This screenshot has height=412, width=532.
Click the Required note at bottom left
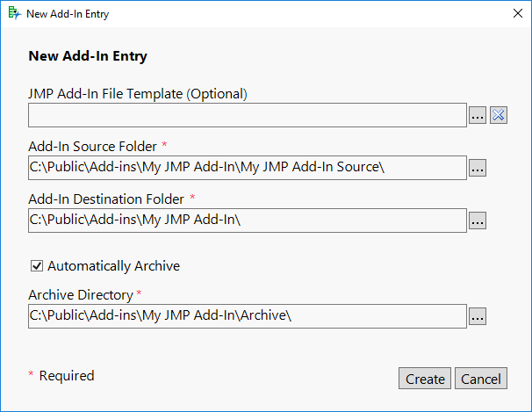click(x=66, y=376)
